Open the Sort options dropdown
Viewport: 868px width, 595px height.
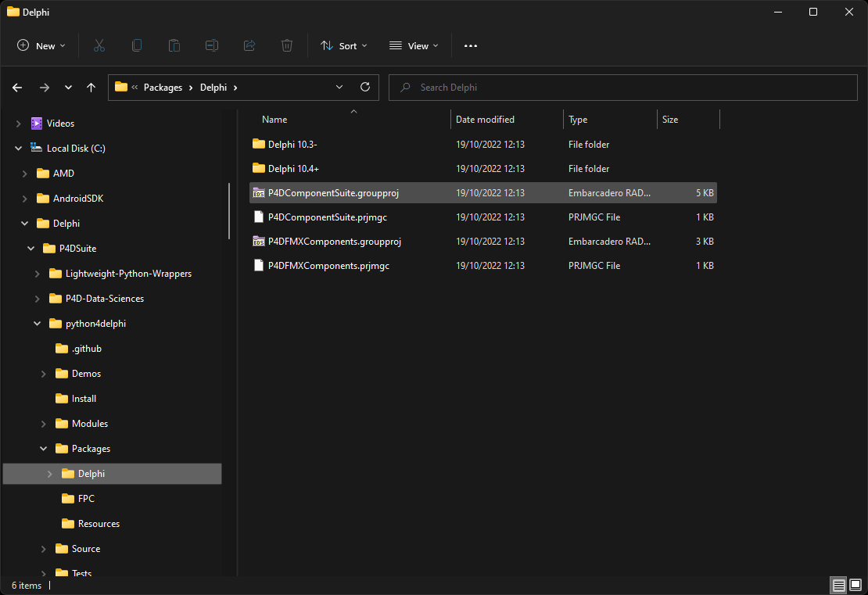(x=344, y=46)
